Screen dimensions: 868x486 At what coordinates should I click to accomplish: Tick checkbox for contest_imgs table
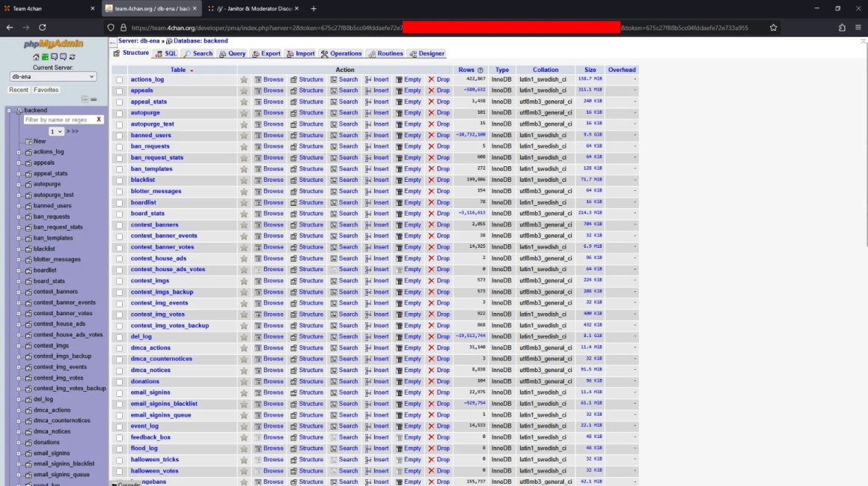pyautogui.click(x=120, y=281)
